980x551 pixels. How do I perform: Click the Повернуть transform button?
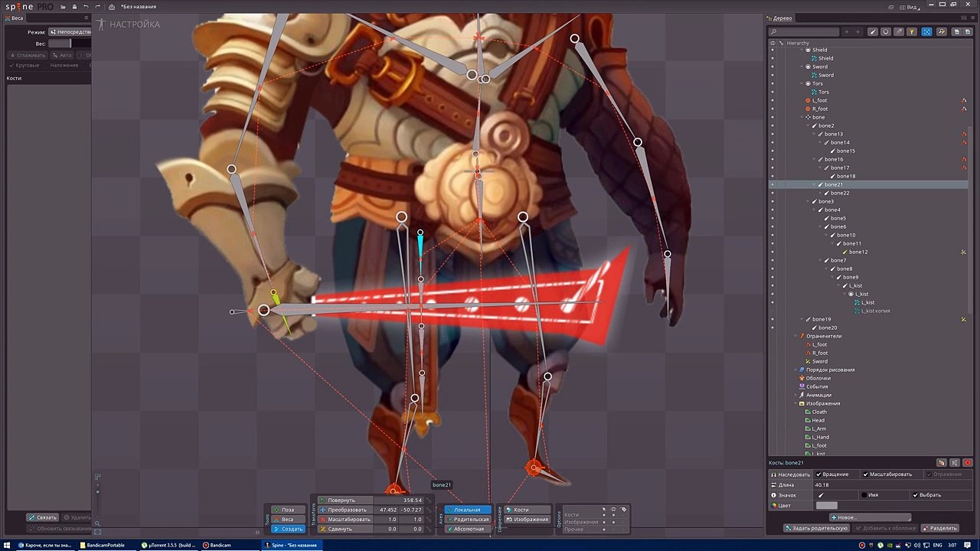click(x=345, y=500)
